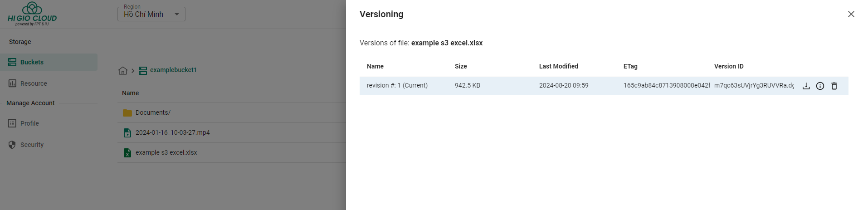Screen dimensions: 868x210
Task: Click the examplebucket1 bucket icon
Action: tap(143, 70)
